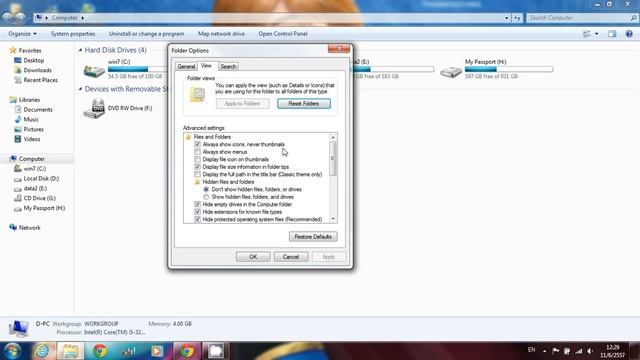Image resolution: width=640 pixels, height=360 pixels.
Task: Open the DVD RW Drive (F:) icon
Action: point(94,108)
